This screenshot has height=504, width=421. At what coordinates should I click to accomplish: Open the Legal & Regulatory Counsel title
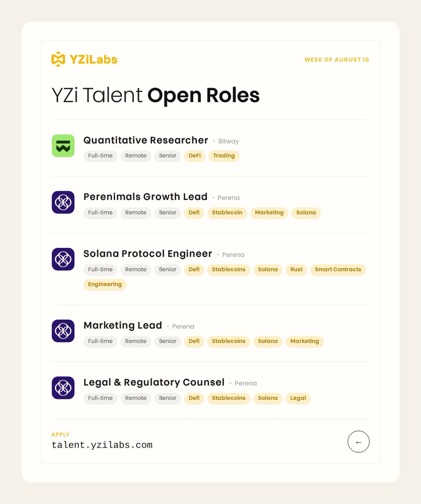pos(154,382)
